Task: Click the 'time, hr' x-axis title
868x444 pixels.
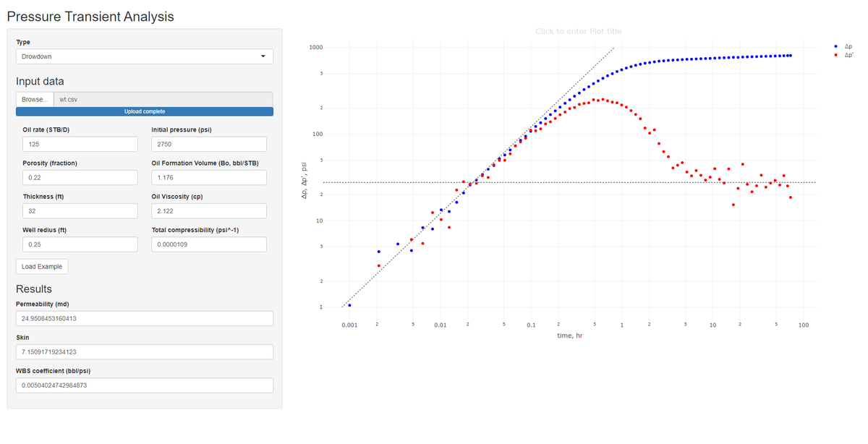Action: (569, 336)
